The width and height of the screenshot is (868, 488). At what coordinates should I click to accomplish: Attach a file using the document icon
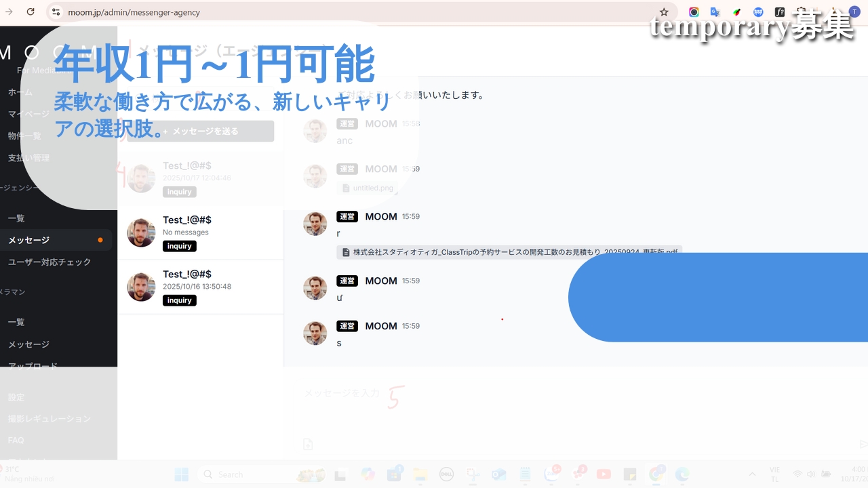pos(308,444)
